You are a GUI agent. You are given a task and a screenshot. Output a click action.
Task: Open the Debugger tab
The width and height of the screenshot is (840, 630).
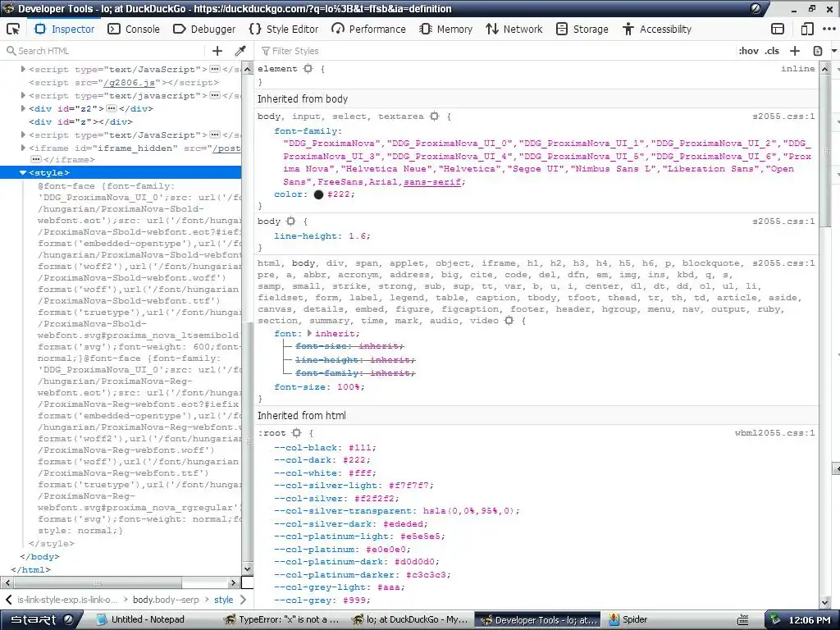tap(204, 29)
